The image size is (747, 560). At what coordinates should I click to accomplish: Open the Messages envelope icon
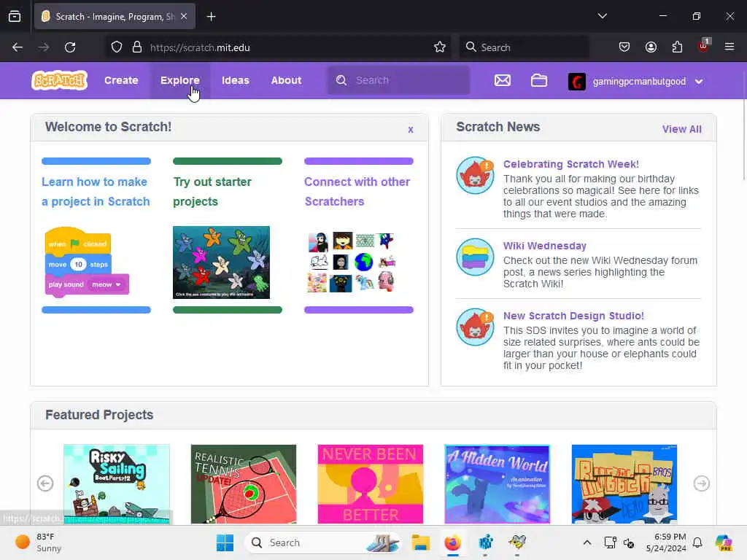click(502, 80)
